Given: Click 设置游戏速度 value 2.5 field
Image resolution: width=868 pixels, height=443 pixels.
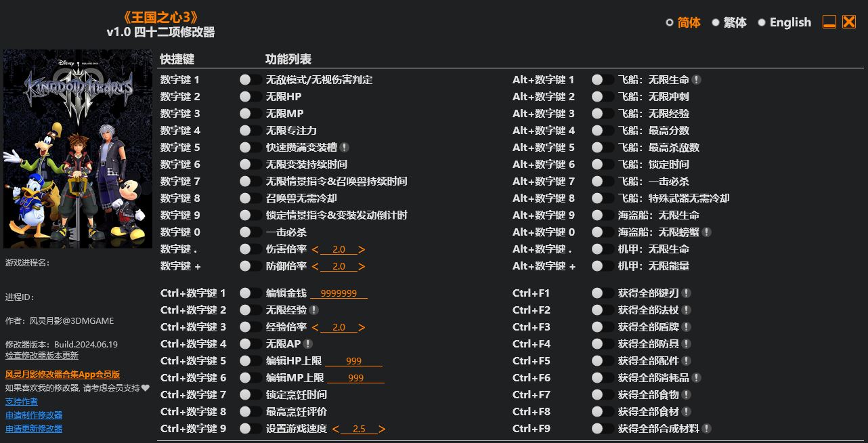Looking at the screenshot, I should coord(359,429).
